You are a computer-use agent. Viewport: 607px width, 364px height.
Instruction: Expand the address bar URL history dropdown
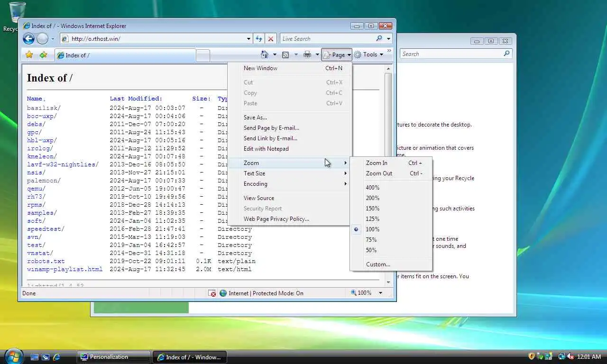248,39
